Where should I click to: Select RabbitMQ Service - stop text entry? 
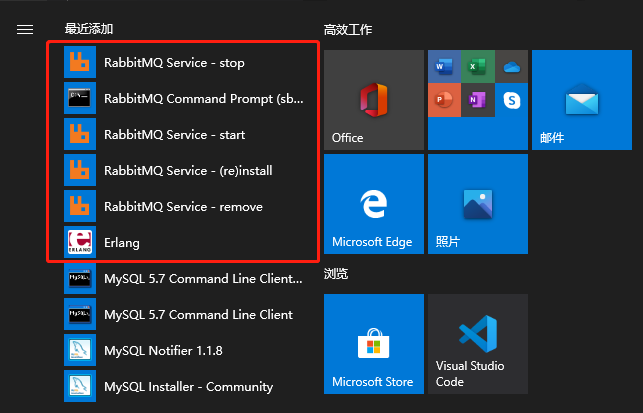tap(174, 63)
